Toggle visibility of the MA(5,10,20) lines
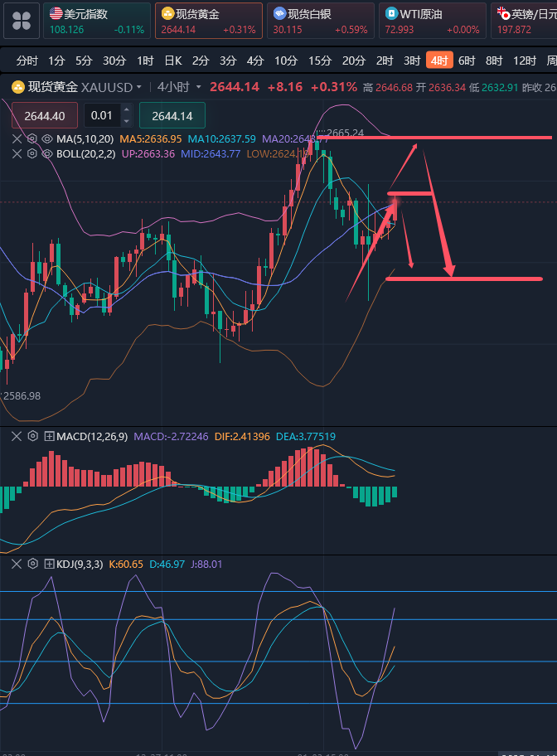The width and height of the screenshot is (557, 756). pyautogui.click(x=46, y=139)
